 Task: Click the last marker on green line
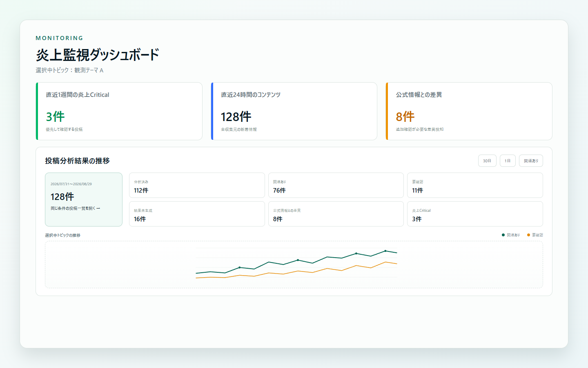click(385, 251)
